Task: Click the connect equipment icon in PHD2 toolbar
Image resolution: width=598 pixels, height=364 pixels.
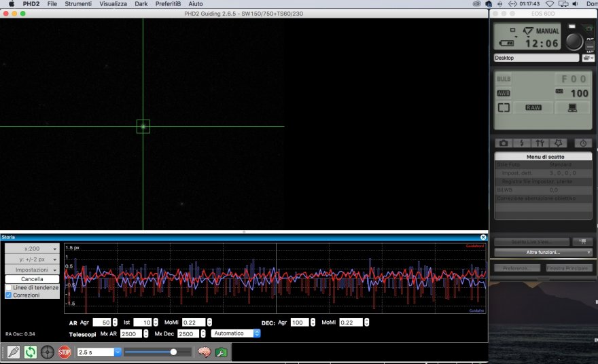Action: 14,352
